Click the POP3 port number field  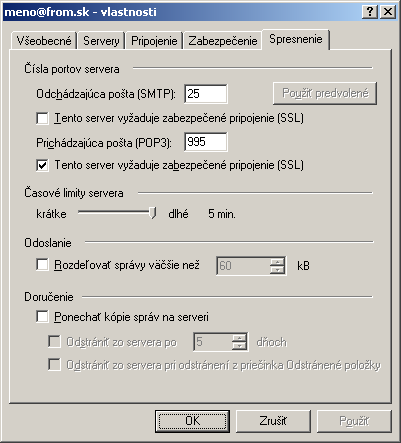(206, 142)
